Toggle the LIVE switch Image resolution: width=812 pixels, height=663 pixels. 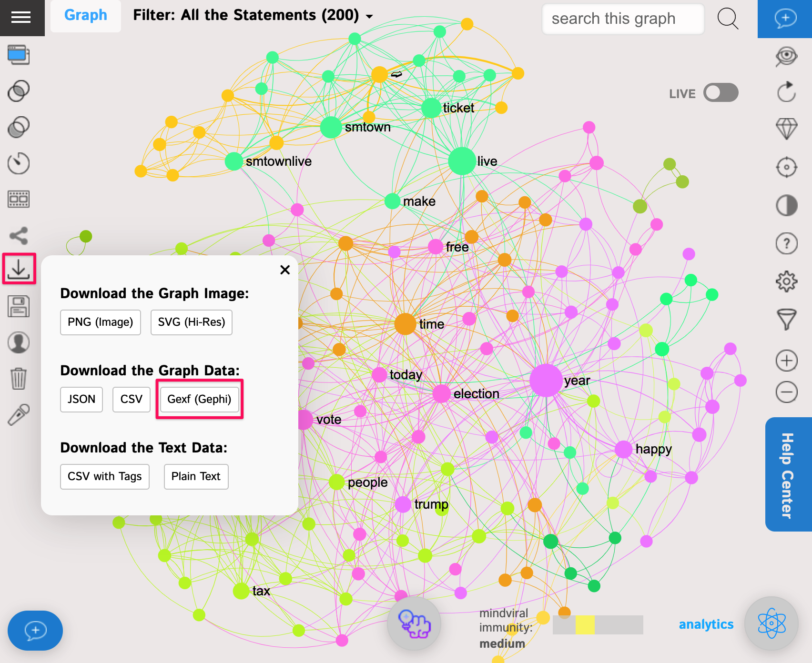pos(721,92)
